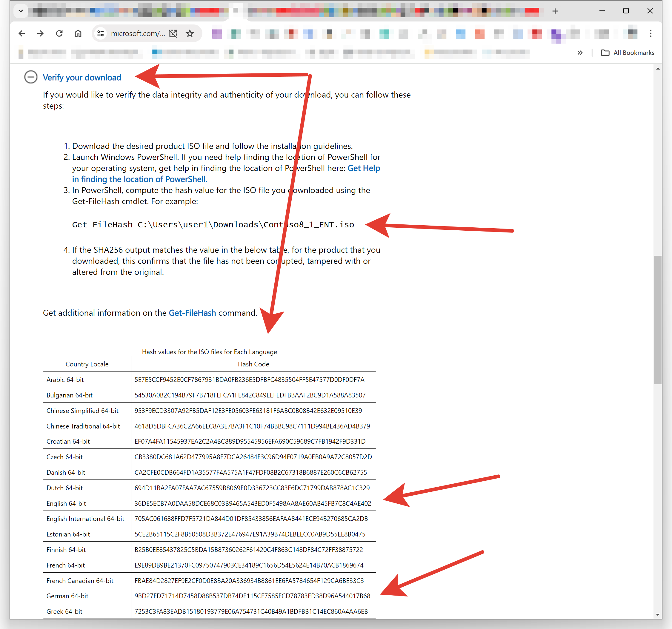Select the French 64-bit row label
Image resolution: width=672 pixels, height=629 pixels.
pos(66,565)
